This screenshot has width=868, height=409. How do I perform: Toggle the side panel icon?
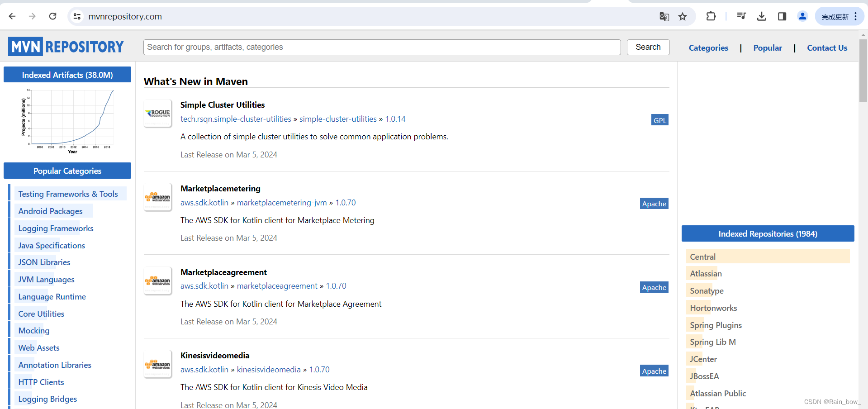[x=782, y=16]
